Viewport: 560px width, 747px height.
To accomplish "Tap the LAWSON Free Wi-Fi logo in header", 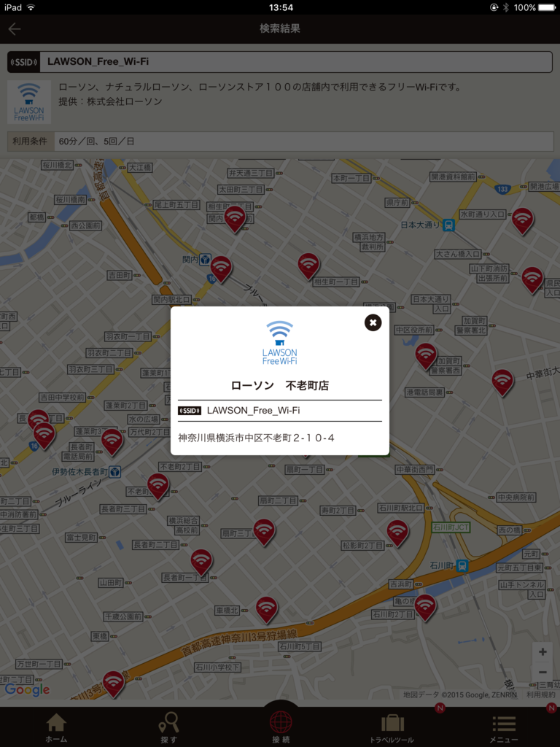I will 29,102.
